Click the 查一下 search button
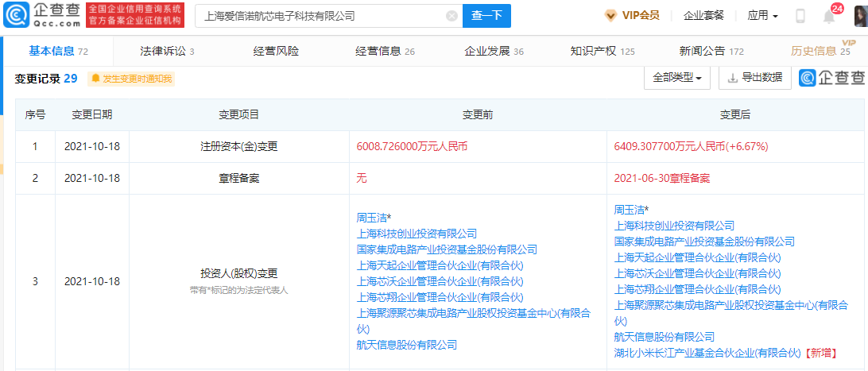Screen dimensions: 868x371 486,16
